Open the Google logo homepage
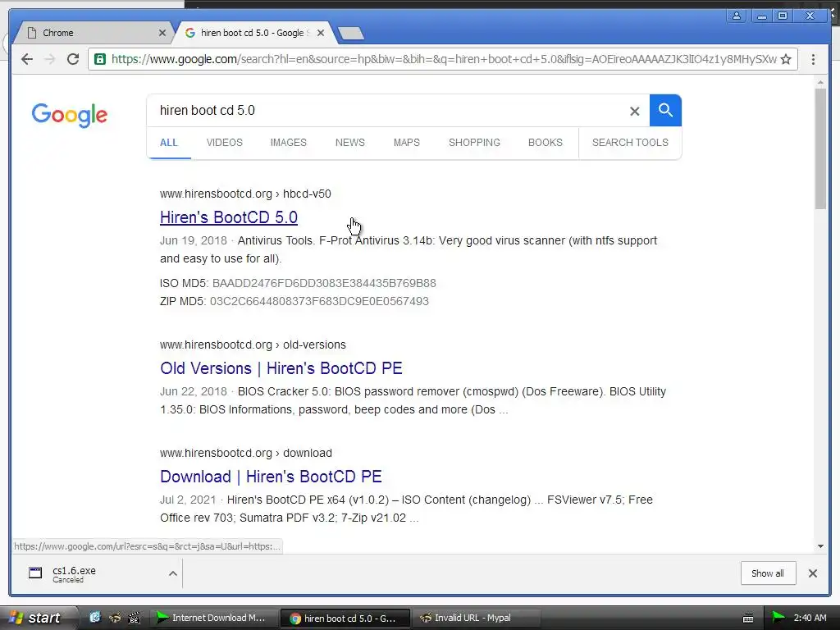 [69, 115]
